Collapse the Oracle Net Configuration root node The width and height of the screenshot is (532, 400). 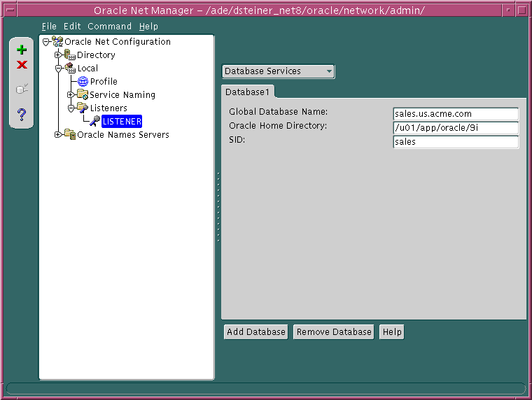pyautogui.click(x=45, y=42)
